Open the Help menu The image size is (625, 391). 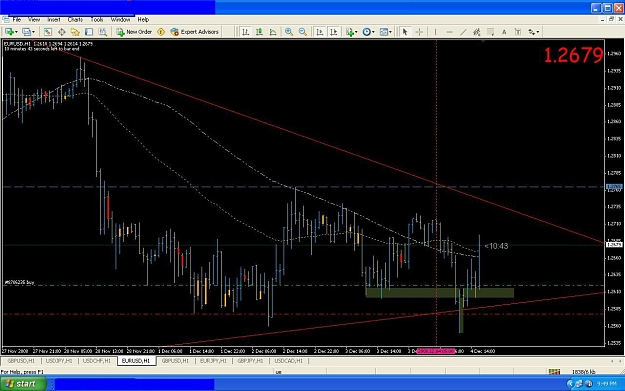(143, 20)
